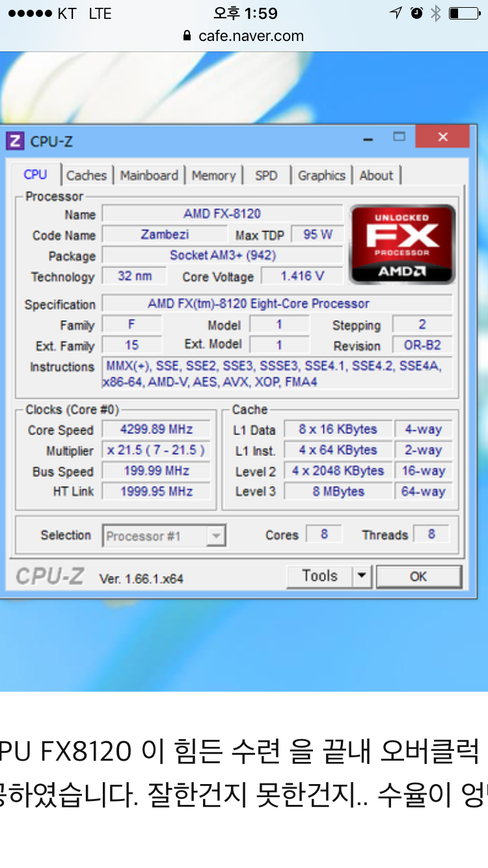Click the 1.416 V core voltage value
Viewport: 488px width, 868px height.
point(302,276)
